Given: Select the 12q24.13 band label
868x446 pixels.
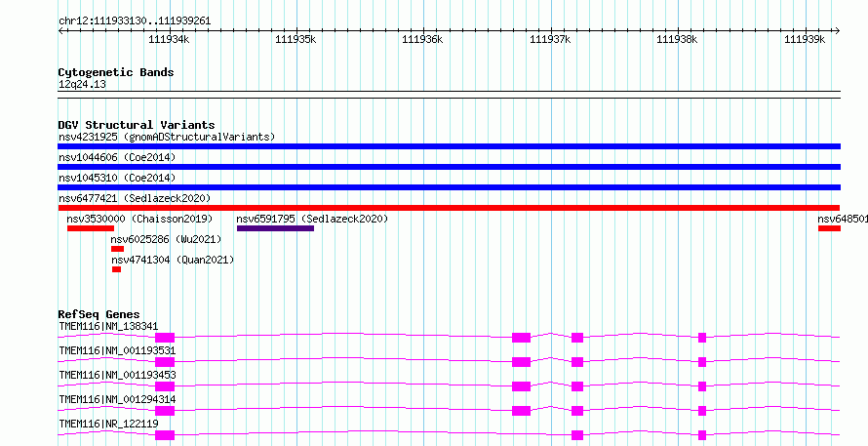Looking at the screenshot, I should click(x=82, y=85).
